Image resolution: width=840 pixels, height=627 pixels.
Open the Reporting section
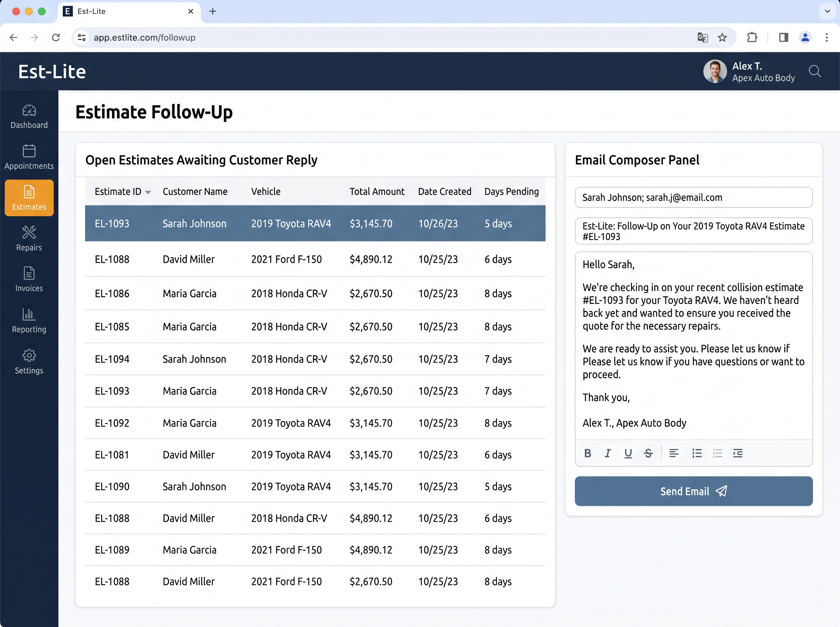pyautogui.click(x=29, y=321)
